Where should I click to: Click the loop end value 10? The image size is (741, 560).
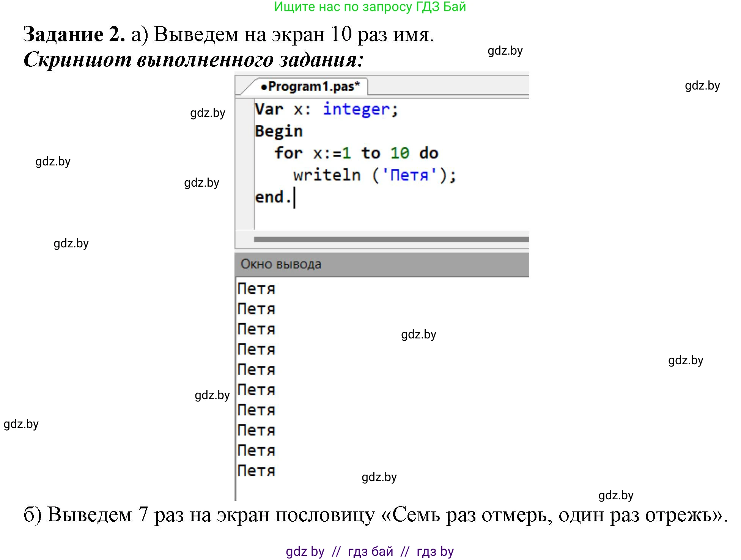[x=400, y=153]
